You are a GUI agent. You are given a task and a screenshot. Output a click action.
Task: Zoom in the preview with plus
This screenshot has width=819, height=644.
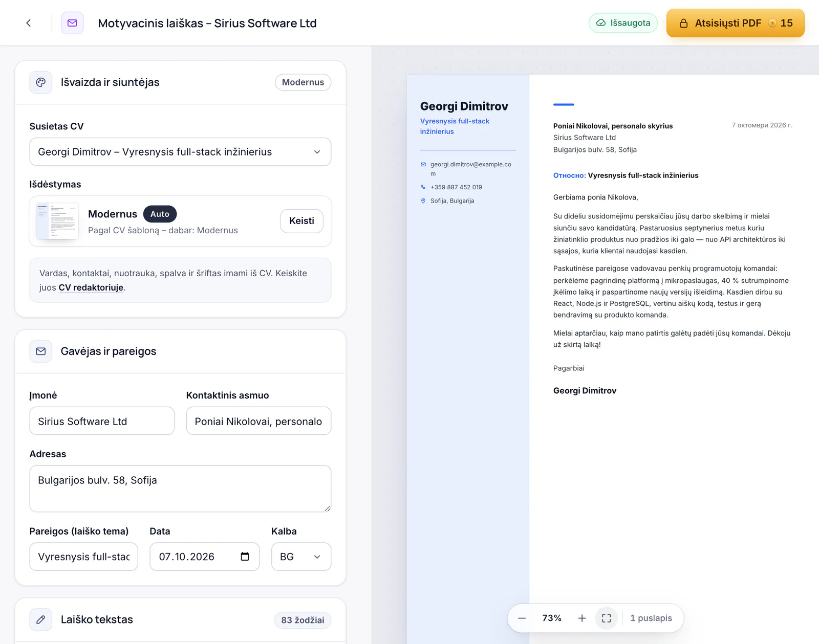582,618
